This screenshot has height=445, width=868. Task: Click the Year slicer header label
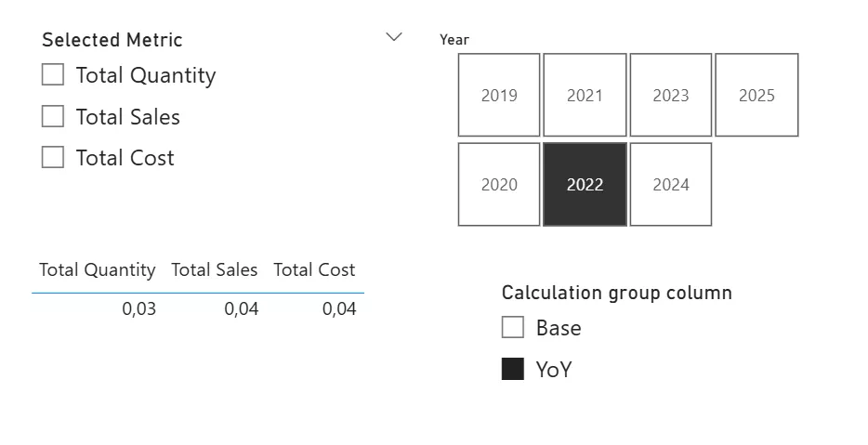point(454,40)
